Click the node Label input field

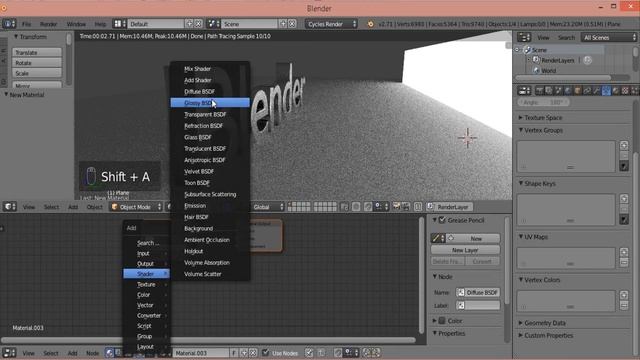click(x=478, y=305)
